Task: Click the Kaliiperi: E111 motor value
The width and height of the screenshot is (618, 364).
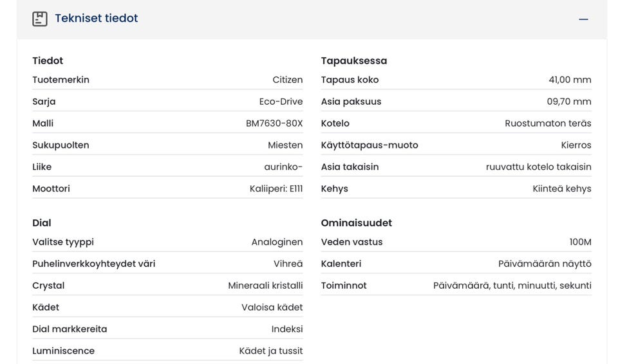Action: pyautogui.click(x=276, y=189)
